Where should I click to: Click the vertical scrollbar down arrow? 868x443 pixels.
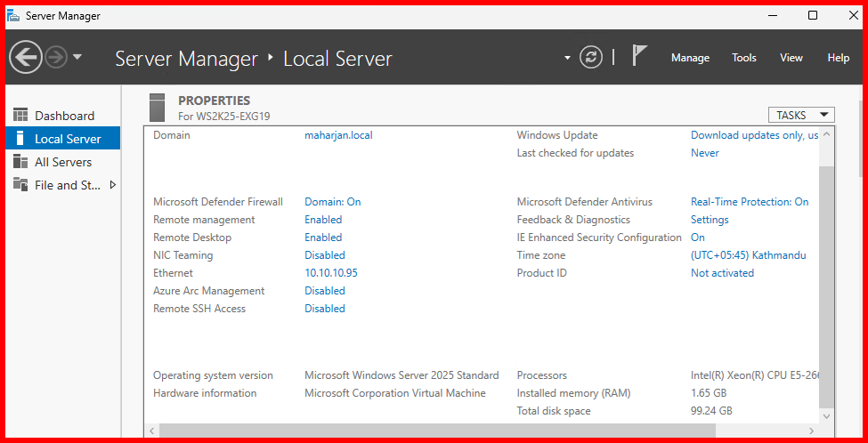[826, 416]
